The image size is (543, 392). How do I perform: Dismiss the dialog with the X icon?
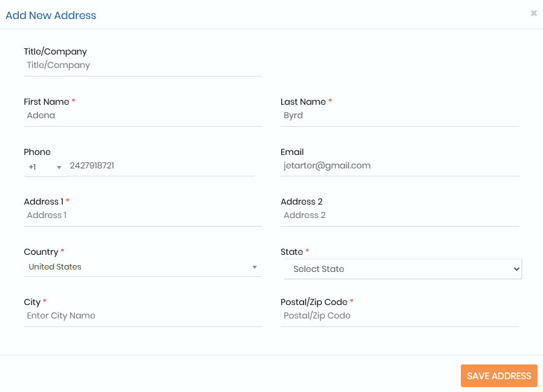[x=533, y=13]
